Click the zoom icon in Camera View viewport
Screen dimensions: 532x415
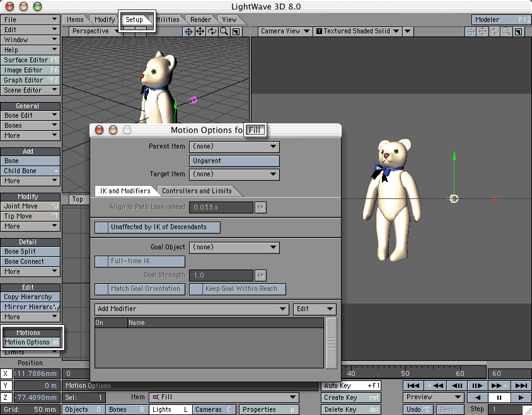(506, 31)
